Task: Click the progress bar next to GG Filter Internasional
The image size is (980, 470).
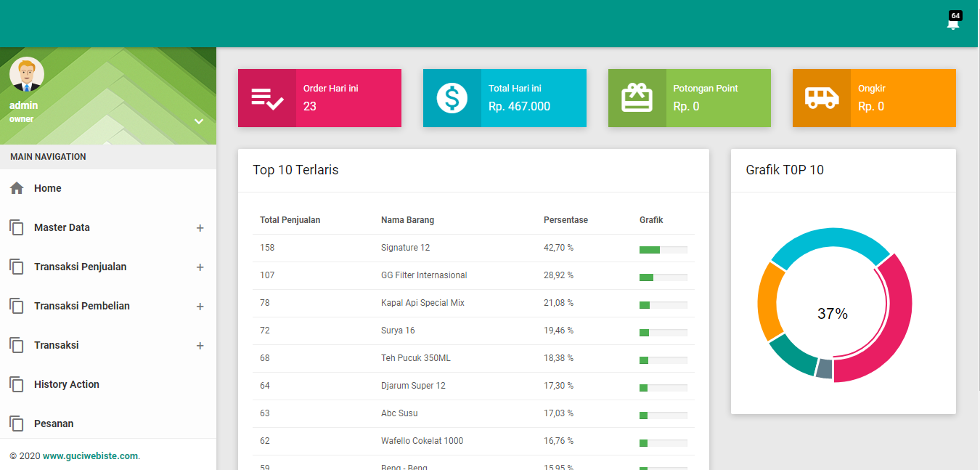Action: coord(663,277)
